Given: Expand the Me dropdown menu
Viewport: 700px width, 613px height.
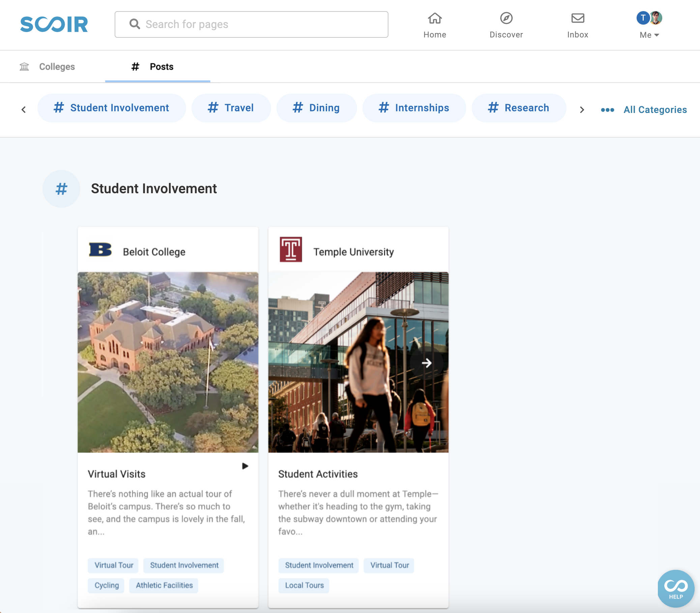Looking at the screenshot, I should click(x=649, y=35).
